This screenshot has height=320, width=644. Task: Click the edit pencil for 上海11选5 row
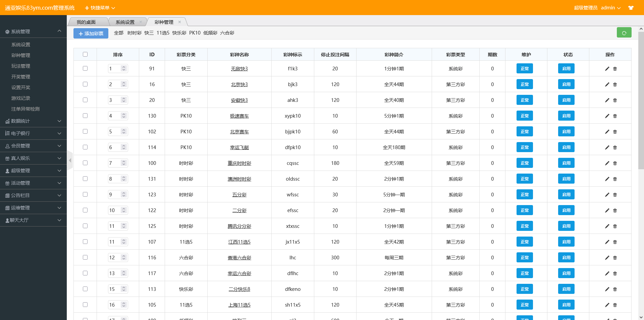pyautogui.click(x=607, y=305)
